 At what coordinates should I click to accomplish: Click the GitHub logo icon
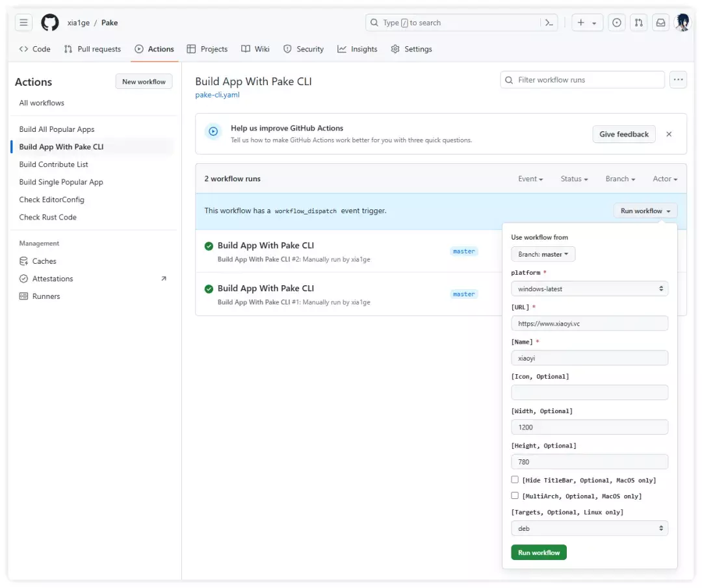(x=50, y=23)
